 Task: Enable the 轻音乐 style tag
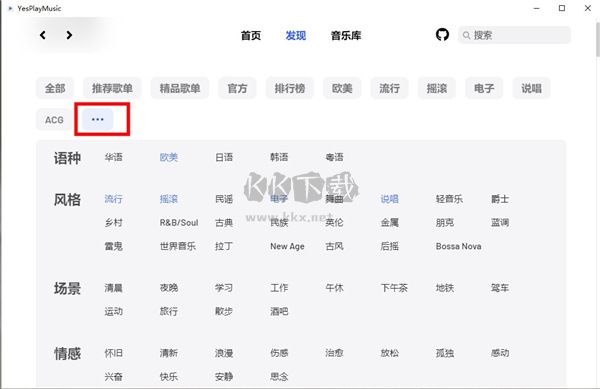[x=449, y=199]
